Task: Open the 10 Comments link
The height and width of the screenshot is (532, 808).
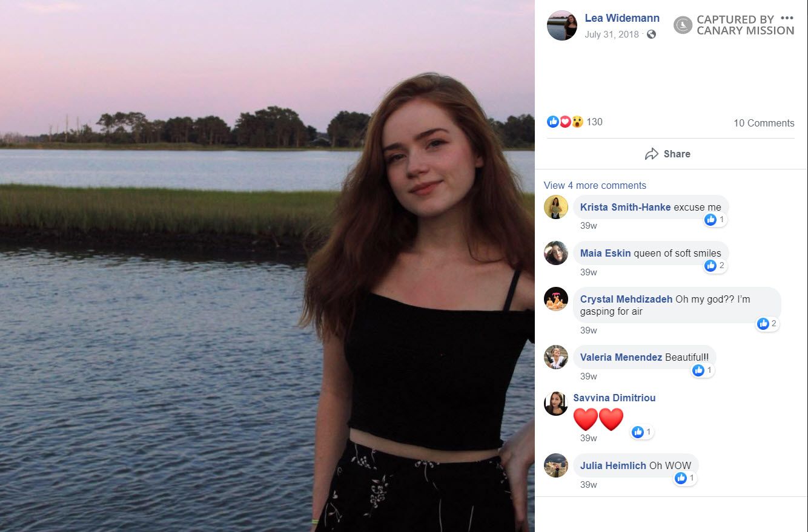Action: [764, 123]
